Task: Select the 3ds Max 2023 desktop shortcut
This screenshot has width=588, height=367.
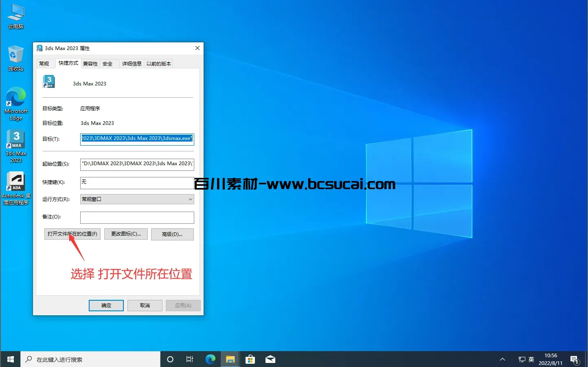Action: coord(16,146)
